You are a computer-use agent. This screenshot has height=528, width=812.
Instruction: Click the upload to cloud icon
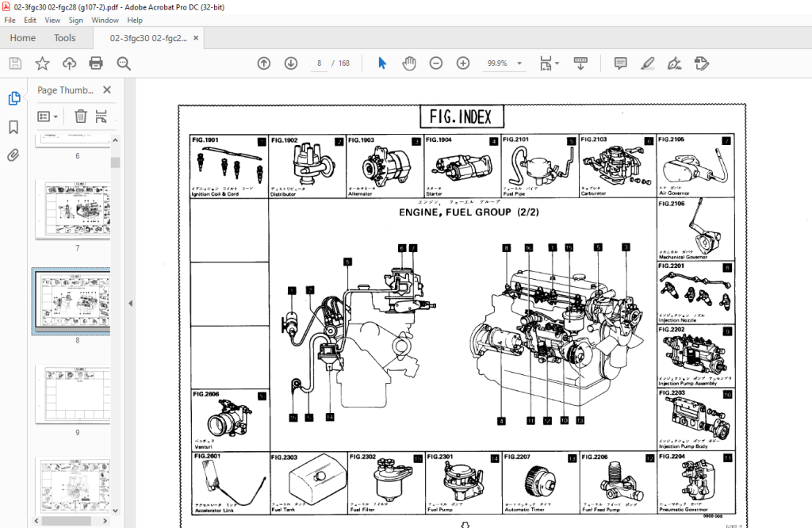[x=69, y=63]
